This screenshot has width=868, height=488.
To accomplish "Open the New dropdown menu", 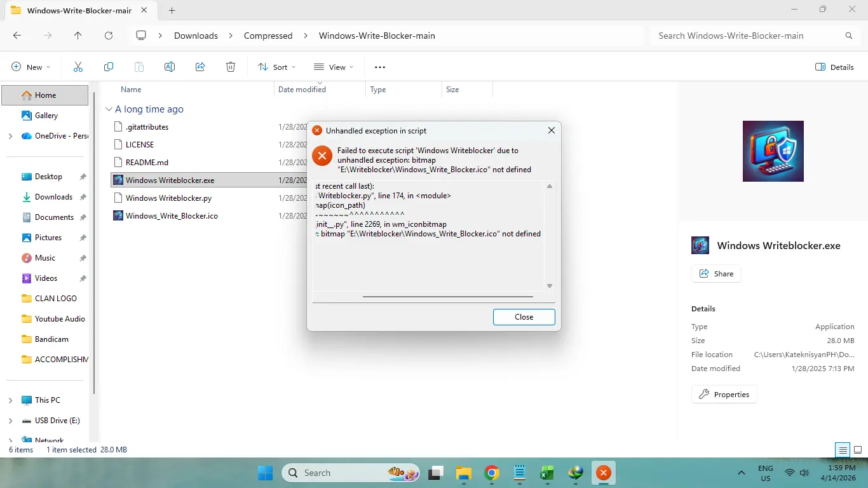I will [31, 67].
